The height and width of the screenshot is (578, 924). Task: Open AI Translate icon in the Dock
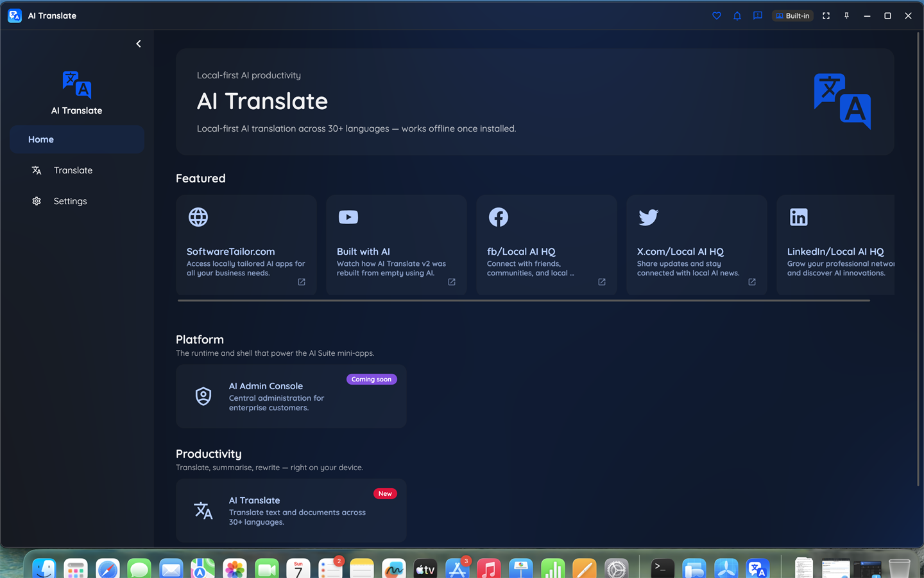[x=758, y=569]
